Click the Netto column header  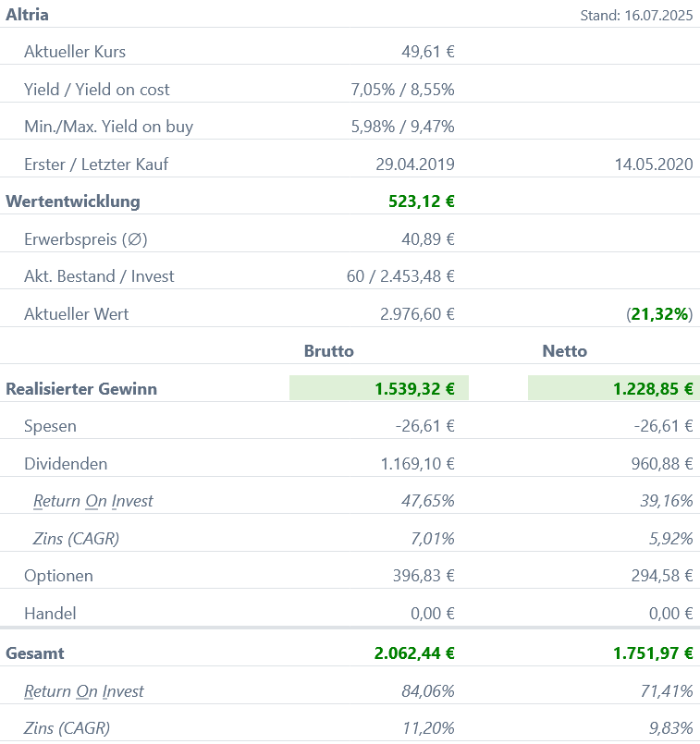tap(565, 351)
